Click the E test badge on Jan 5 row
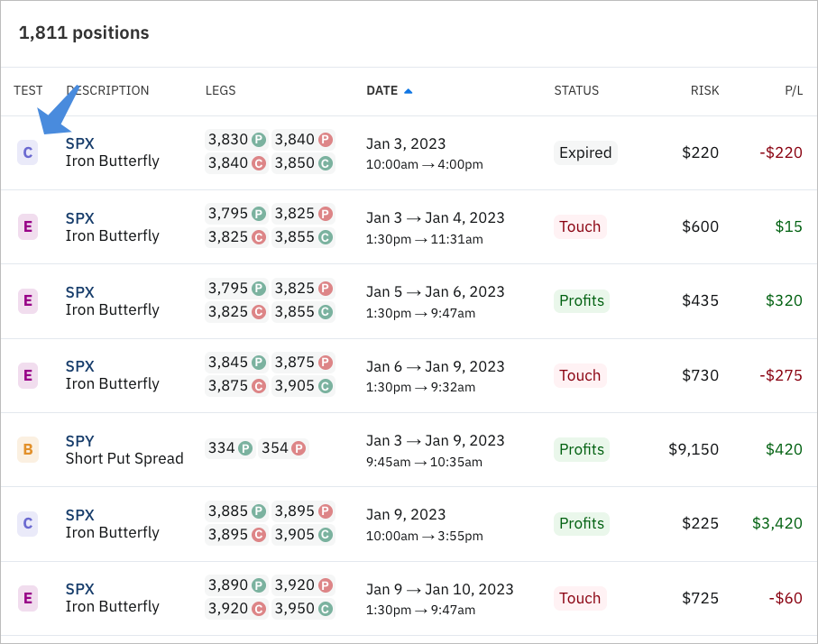 click(x=28, y=301)
